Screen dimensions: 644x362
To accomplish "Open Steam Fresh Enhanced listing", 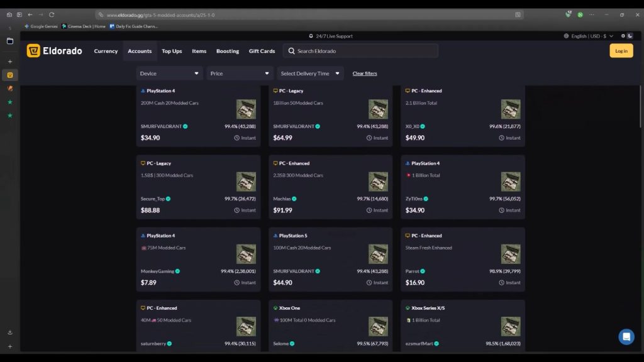I will tap(463, 260).
